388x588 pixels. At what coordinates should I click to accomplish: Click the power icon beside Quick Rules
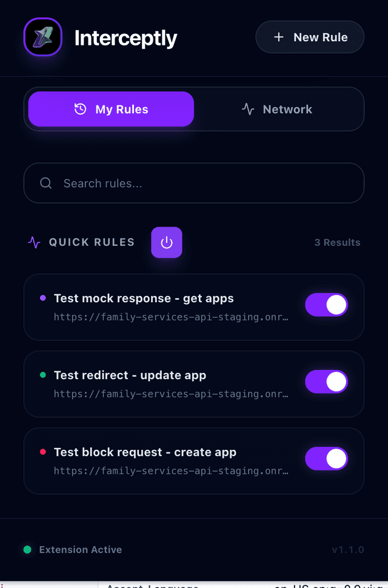pyautogui.click(x=167, y=242)
